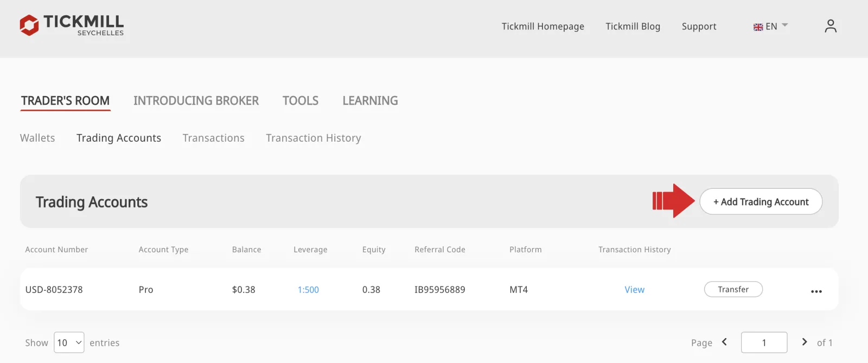Select the Transaction History sub-tab

pos(314,138)
